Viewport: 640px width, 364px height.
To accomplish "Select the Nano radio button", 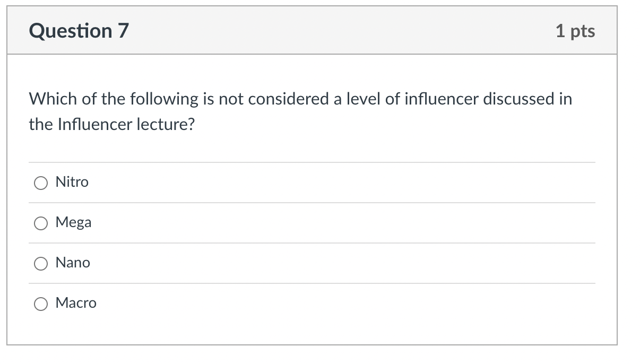I will click(x=40, y=263).
